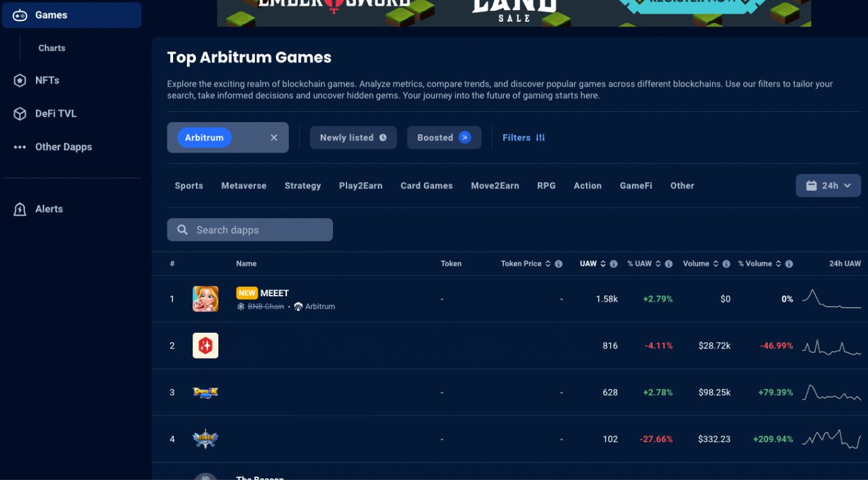Toggle the Boosted filter
The image size is (868, 480).
444,138
